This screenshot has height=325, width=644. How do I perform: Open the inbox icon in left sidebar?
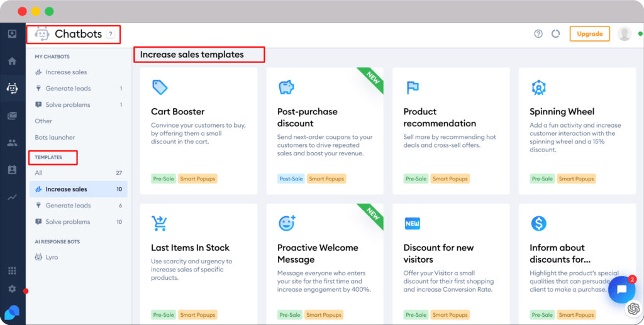(12, 34)
